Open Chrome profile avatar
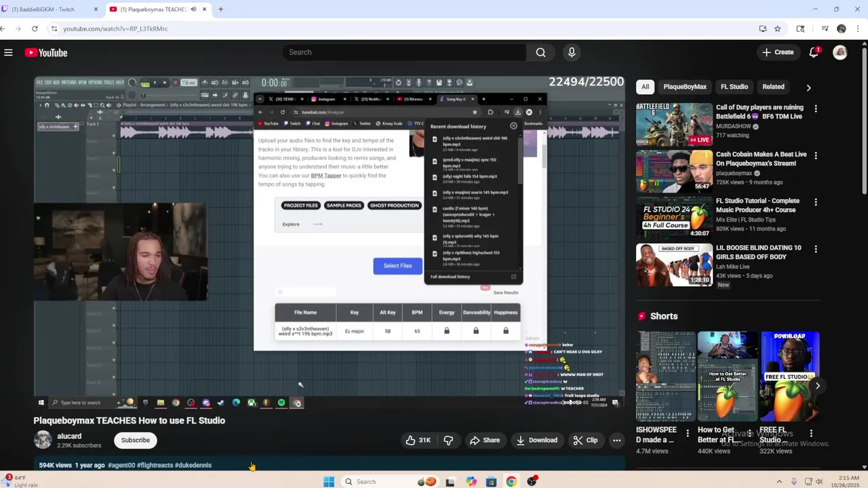This screenshot has height=488, width=868. coord(842,28)
